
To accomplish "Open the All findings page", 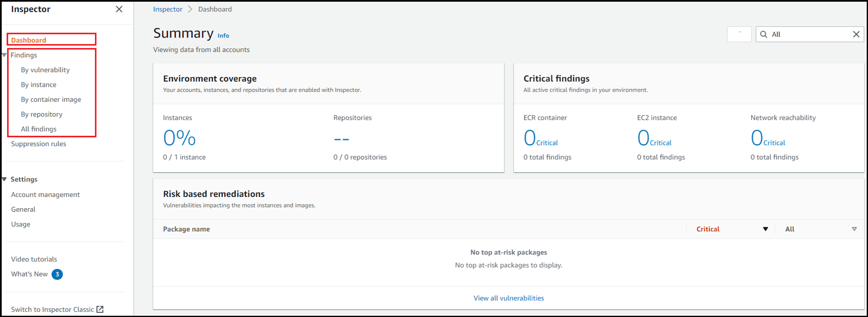I will (x=39, y=129).
